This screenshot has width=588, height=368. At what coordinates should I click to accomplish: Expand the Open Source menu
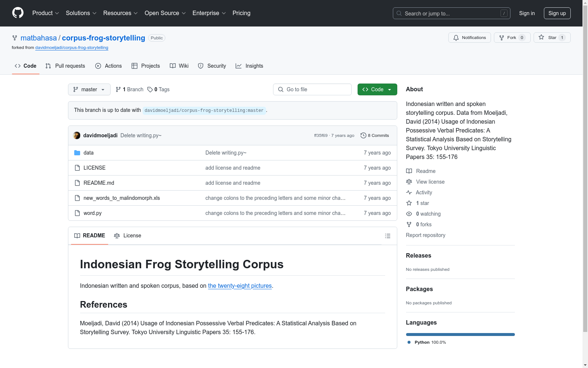(x=165, y=13)
